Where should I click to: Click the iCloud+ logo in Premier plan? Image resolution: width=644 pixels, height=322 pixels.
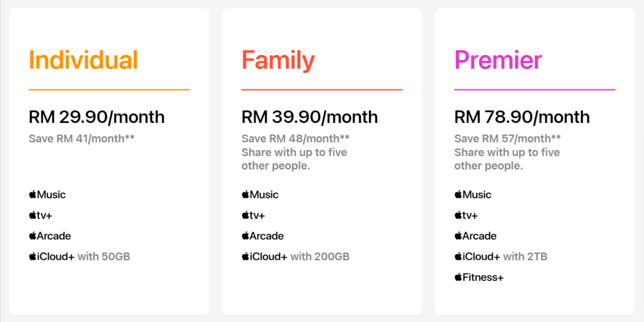click(478, 257)
